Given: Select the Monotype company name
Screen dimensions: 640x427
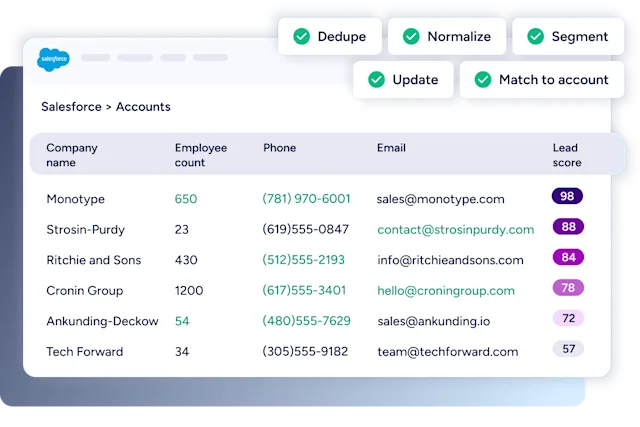Looking at the screenshot, I should [x=76, y=199].
